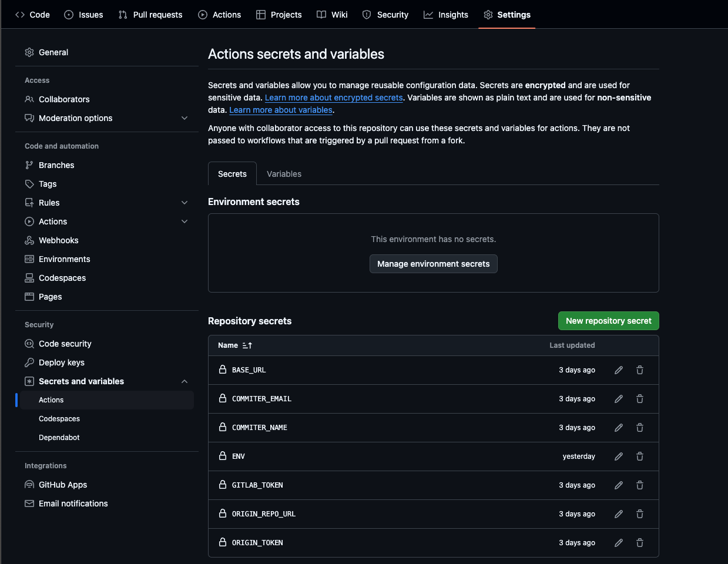
Task: Expand the Rules section chevron
Action: coord(184,203)
